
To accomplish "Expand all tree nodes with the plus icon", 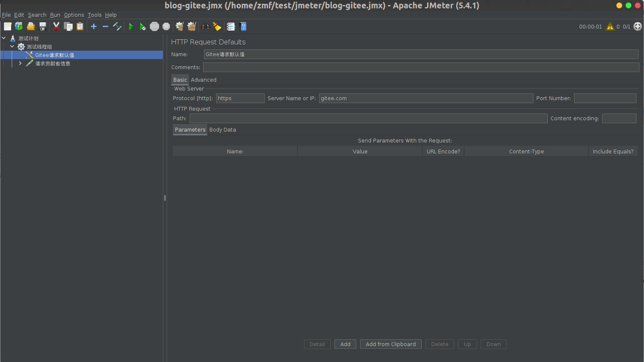I will click(94, 26).
